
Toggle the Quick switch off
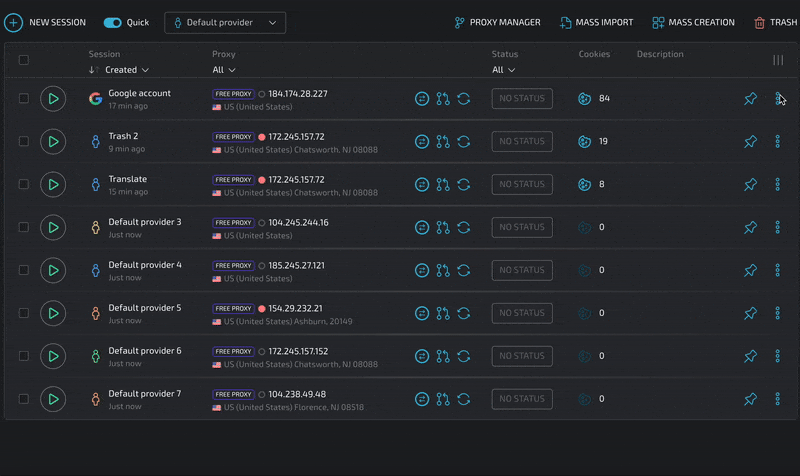point(113,22)
